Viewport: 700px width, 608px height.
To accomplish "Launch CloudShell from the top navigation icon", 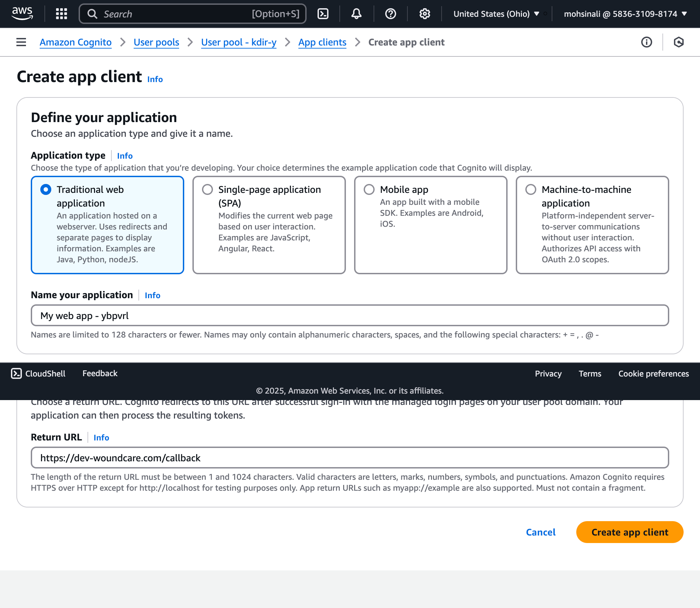I will (323, 14).
